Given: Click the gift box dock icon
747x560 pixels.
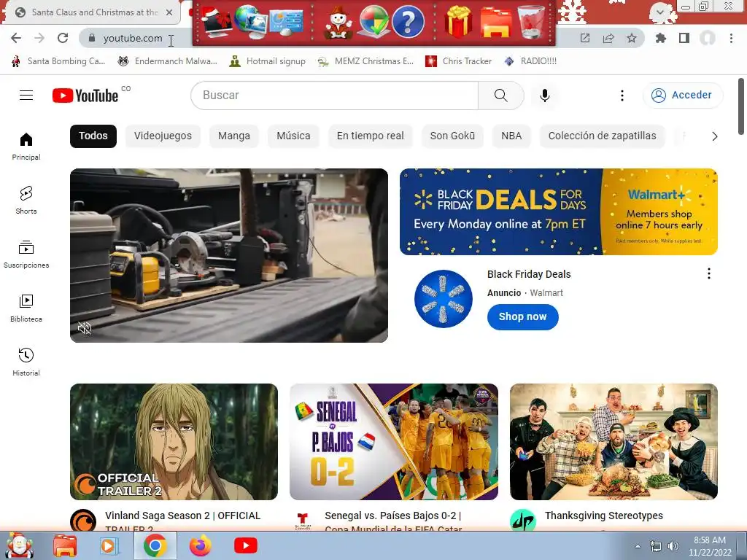Looking at the screenshot, I should [458, 21].
